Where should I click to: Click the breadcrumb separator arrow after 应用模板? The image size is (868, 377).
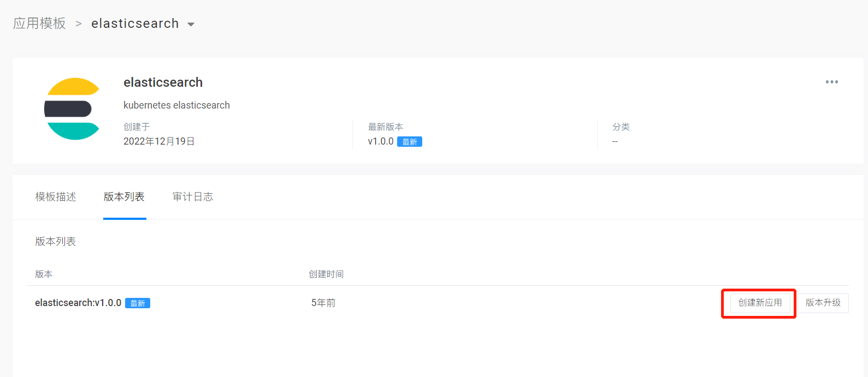point(79,24)
